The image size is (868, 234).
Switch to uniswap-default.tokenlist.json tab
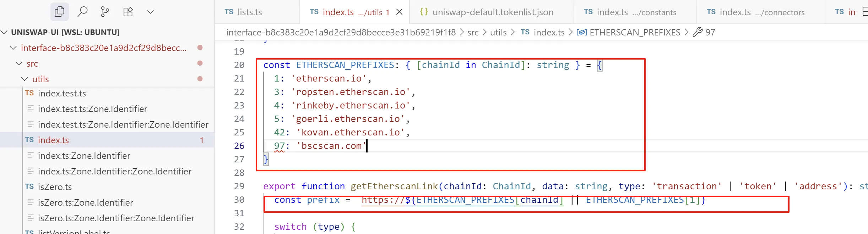(x=493, y=12)
